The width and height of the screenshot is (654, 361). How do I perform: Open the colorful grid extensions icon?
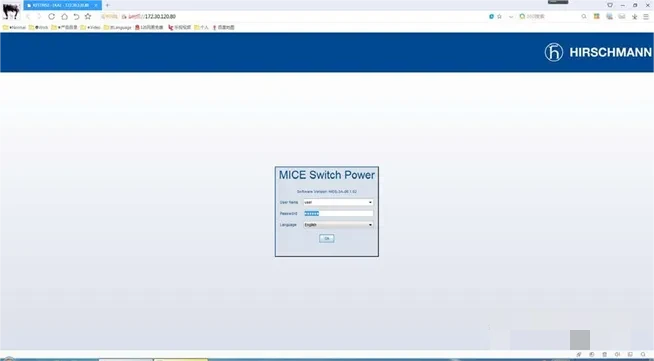597,16
